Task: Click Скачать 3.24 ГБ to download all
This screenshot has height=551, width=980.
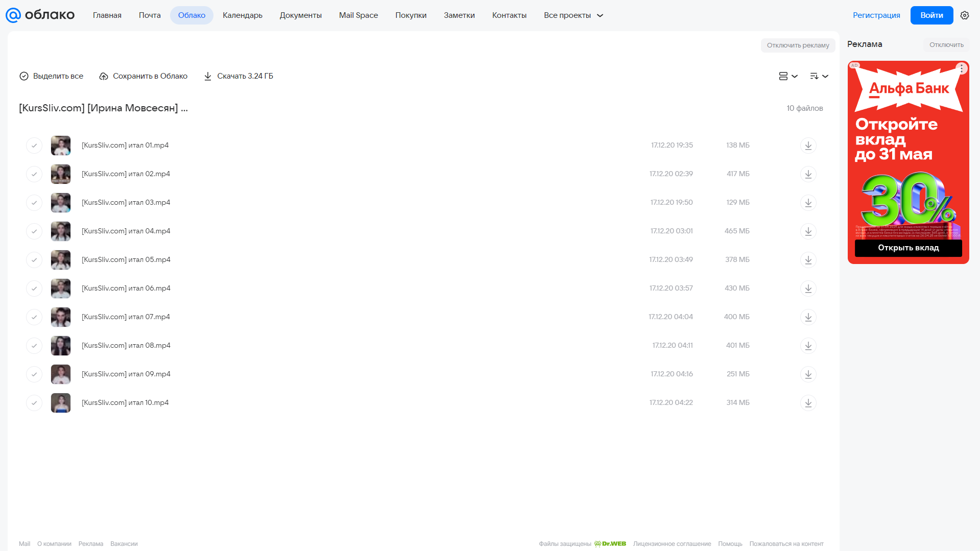Action: [x=238, y=76]
